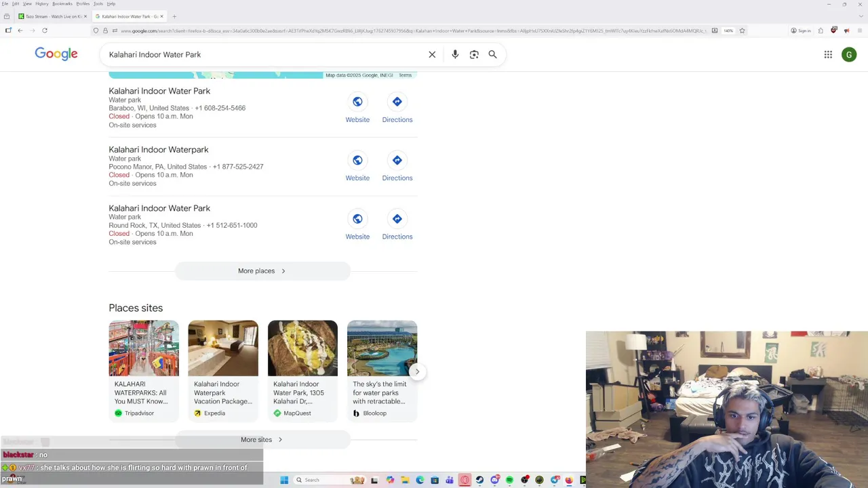868x488 pixels.
Task: Open the Bookmarks menu
Action: (x=62, y=3)
